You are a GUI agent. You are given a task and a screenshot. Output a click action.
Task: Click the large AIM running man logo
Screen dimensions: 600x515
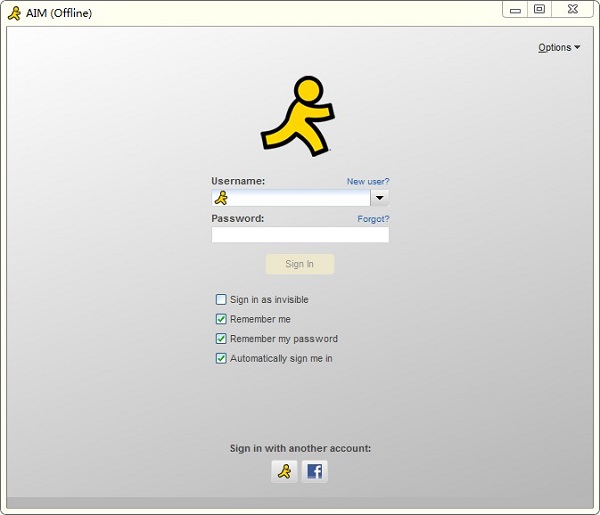[x=298, y=116]
